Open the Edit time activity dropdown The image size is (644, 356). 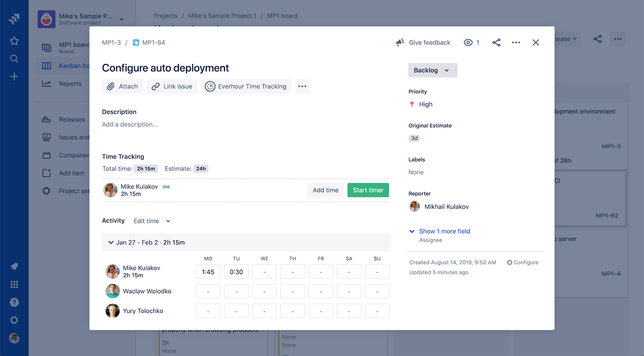pyautogui.click(x=152, y=221)
